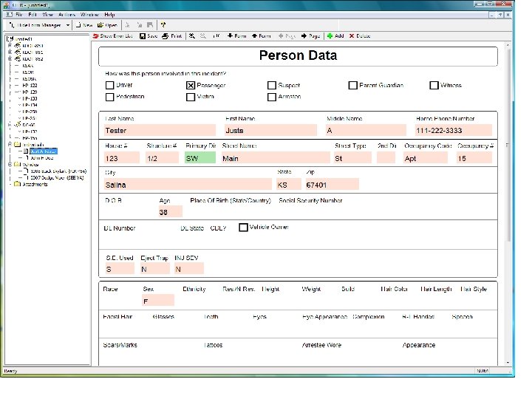Screen dimensions: 532x399
Task: Click the greyed-out scissors Cut icon
Action: click(x=128, y=25)
